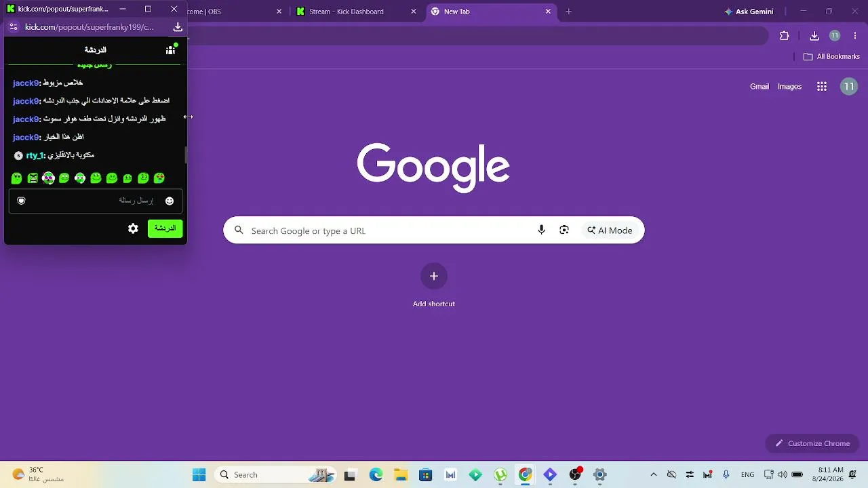Click the Add shortcut plus button
Screen dimensions: 868x488
[434, 276]
